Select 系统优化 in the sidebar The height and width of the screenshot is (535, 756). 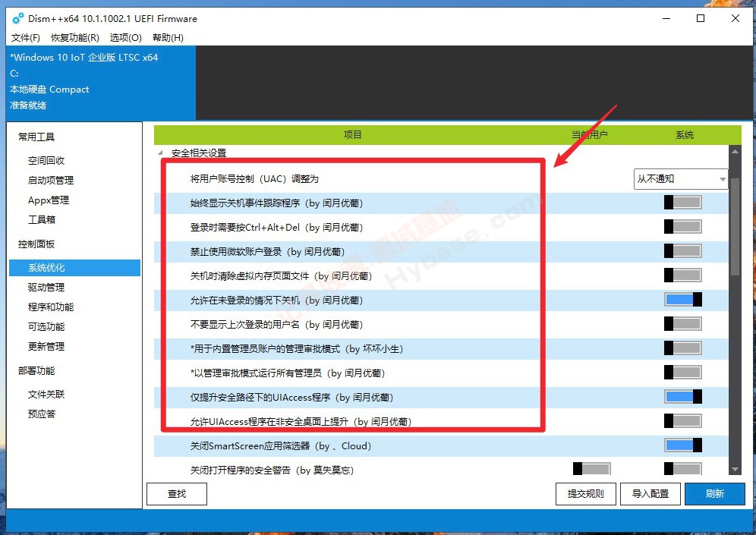pos(74,267)
